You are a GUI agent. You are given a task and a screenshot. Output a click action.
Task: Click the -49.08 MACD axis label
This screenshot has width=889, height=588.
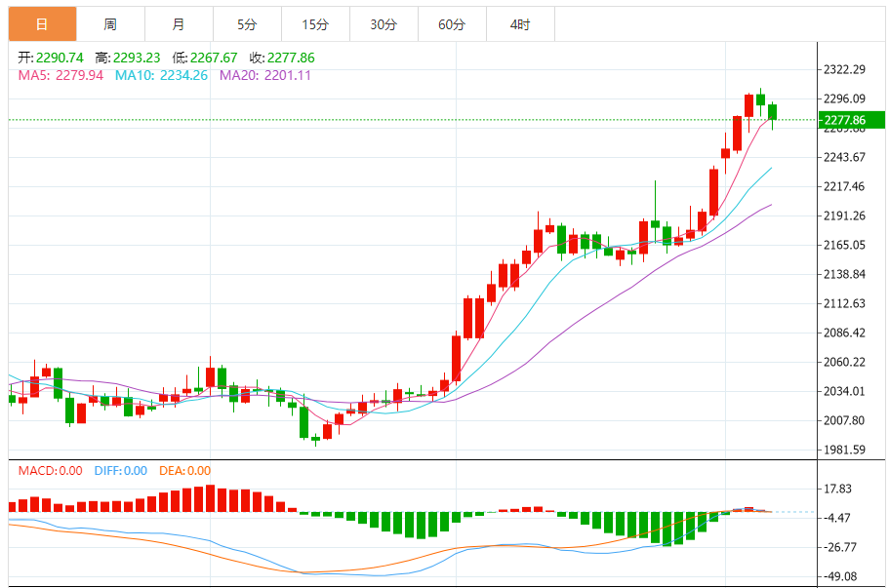point(840,576)
